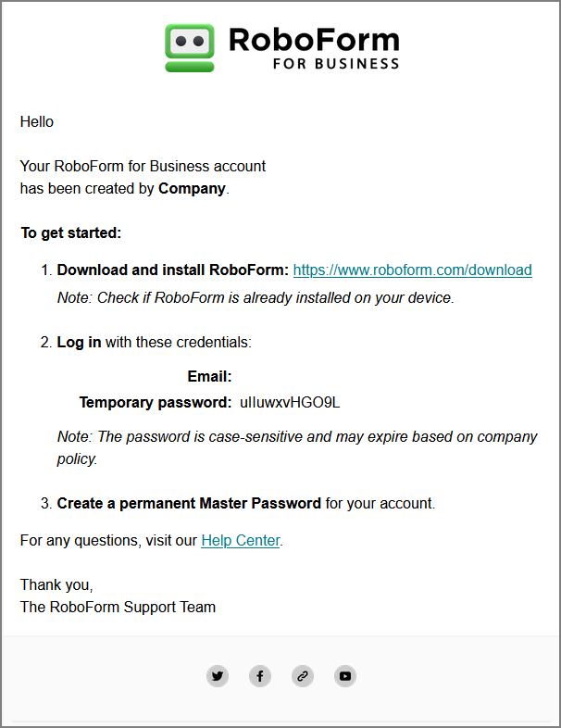Open the YouTube icon in footer

[x=345, y=676]
